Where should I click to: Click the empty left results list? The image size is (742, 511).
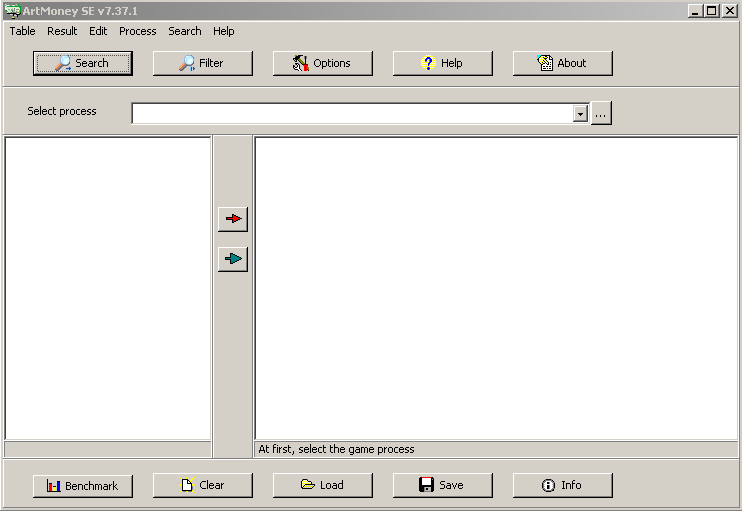[x=107, y=287]
